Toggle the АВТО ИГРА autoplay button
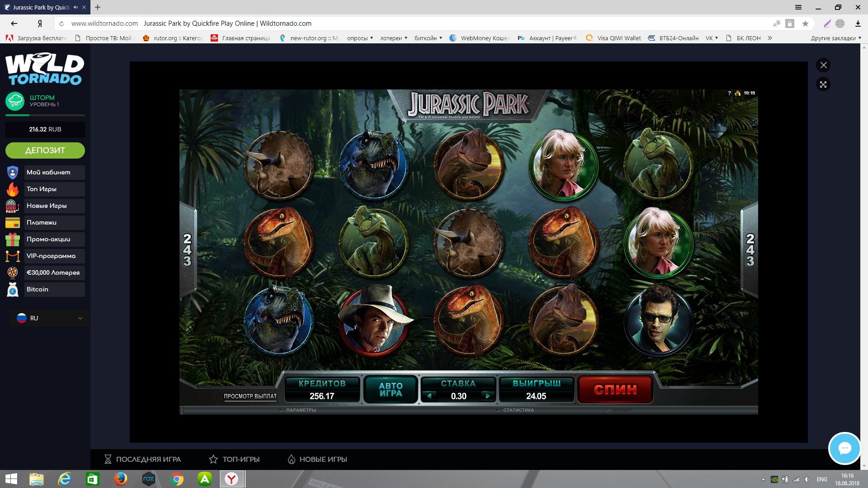 (x=391, y=389)
